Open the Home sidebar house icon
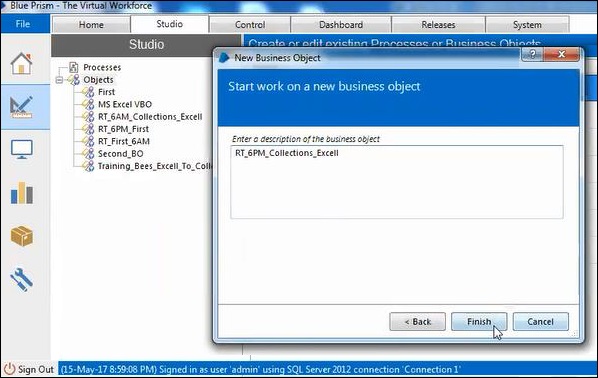 (x=22, y=63)
